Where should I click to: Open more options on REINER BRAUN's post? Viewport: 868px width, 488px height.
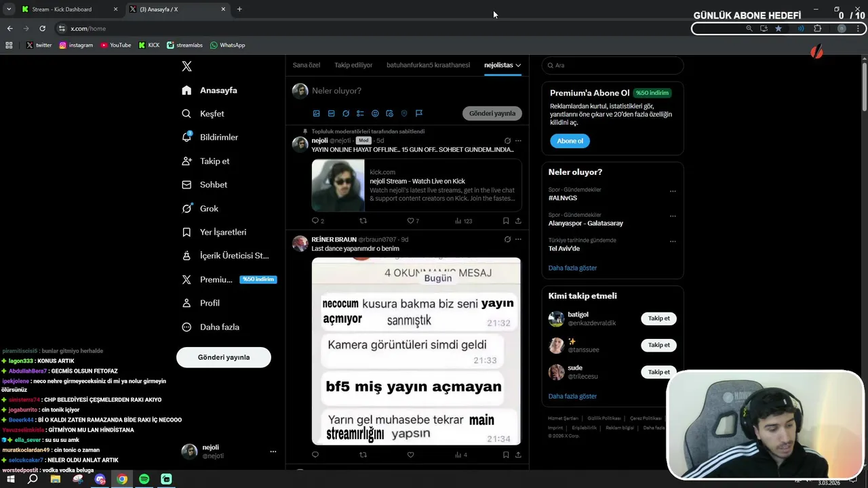coord(518,239)
